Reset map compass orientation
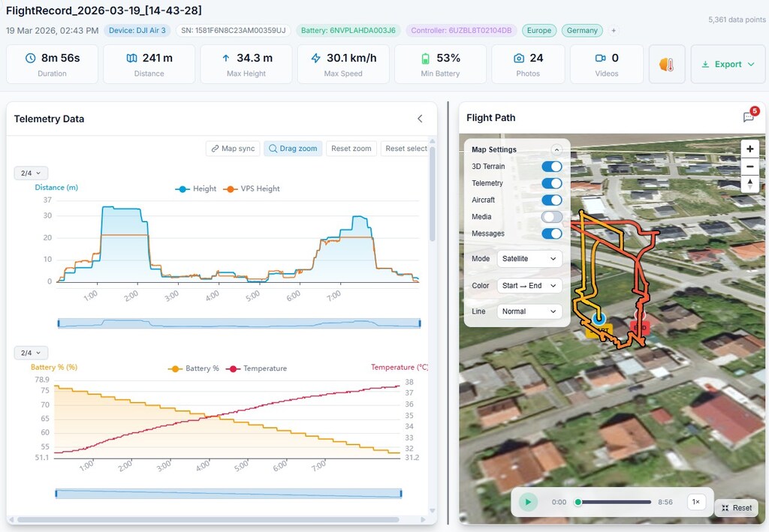 point(749,184)
